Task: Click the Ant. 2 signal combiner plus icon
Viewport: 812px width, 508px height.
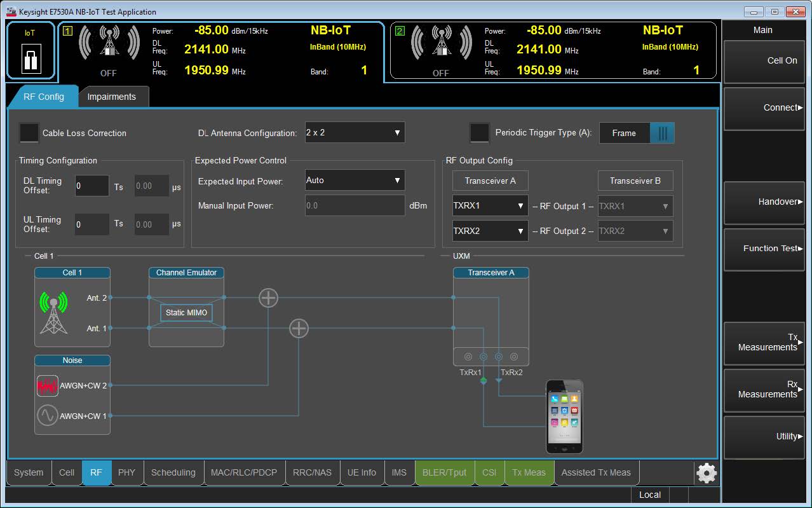Action: pos(268,298)
